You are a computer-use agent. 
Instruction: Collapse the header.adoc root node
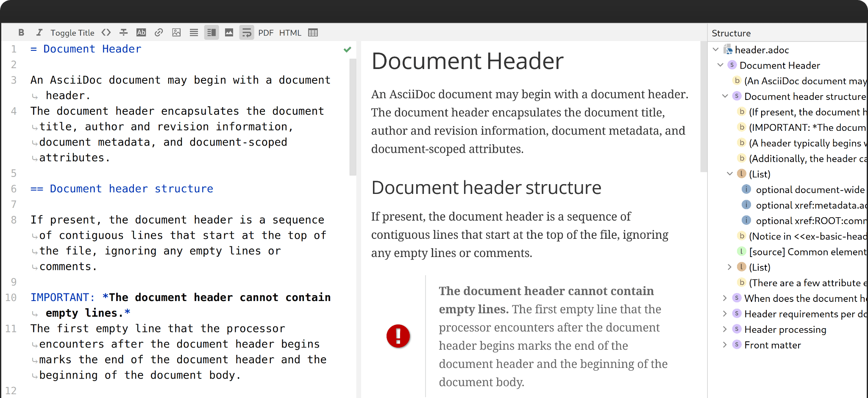point(715,50)
